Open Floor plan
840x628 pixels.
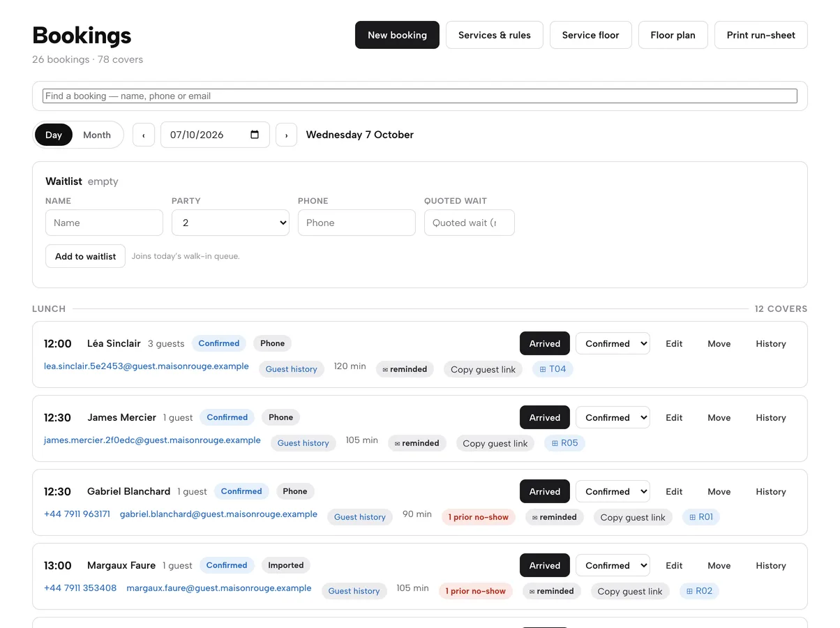pos(673,35)
